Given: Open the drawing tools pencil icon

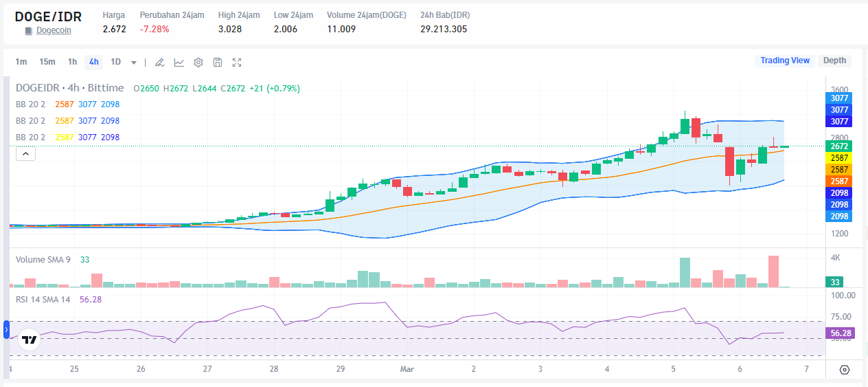Looking at the screenshot, I should coord(159,63).
